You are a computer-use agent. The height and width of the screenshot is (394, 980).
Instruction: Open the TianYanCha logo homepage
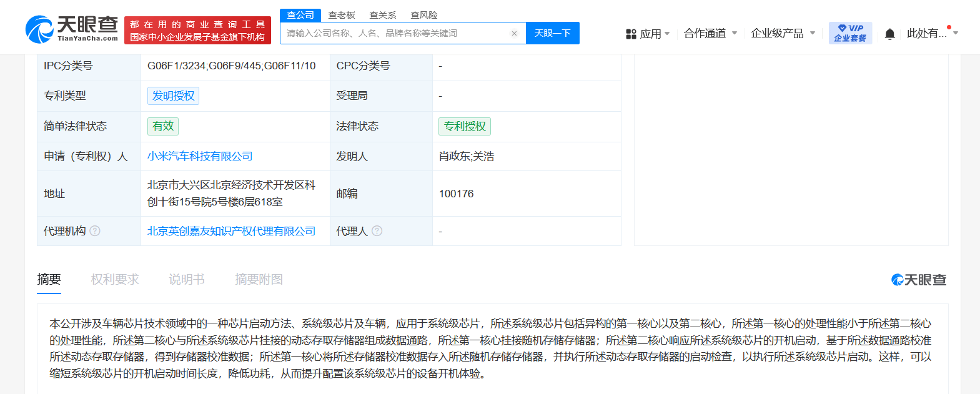pos(72,29)
